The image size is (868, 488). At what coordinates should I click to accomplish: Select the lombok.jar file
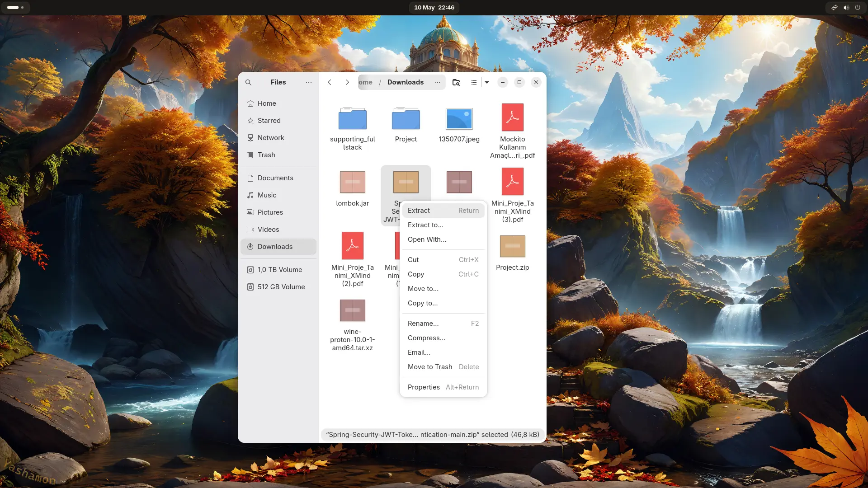click(353, 182)
